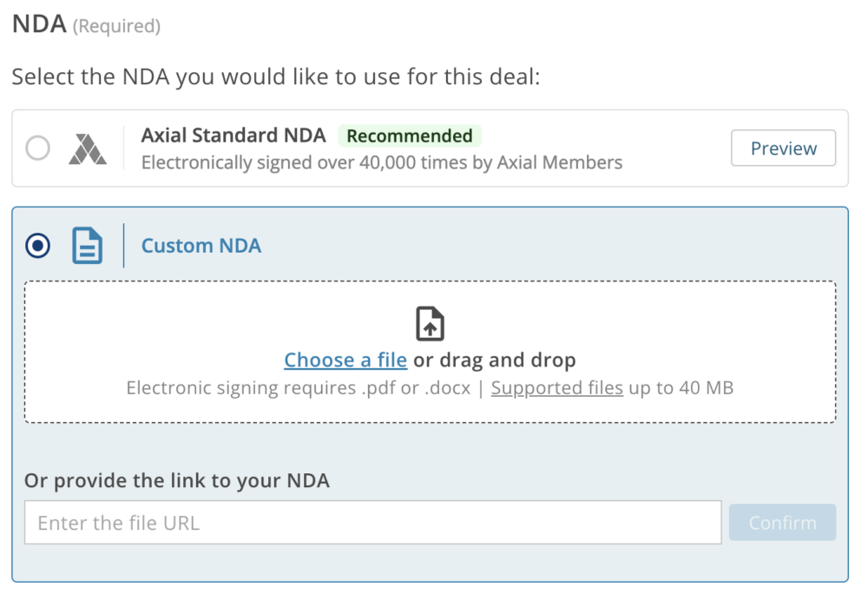The width and height of the screenshot is (868, 594).
Task: Open the Axial Standard NDA Preview
Action: 783,148
